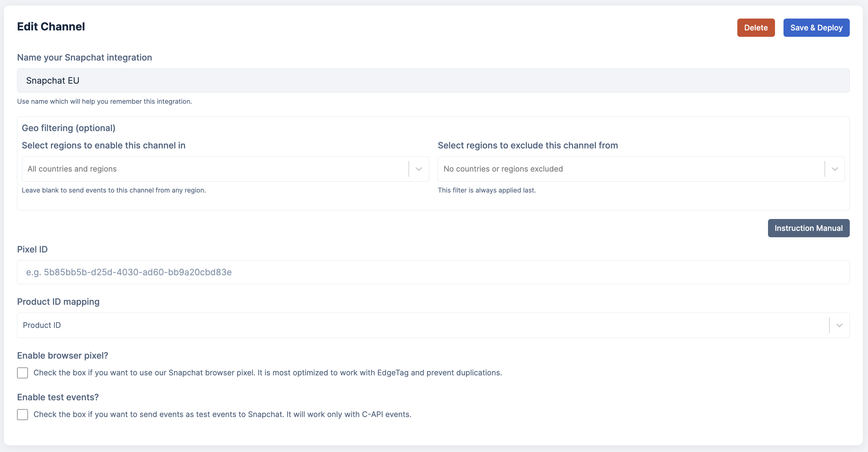868x452 pixels.
Task: Click the Geo filtering (optional) heading
Action: click(68, 128)
